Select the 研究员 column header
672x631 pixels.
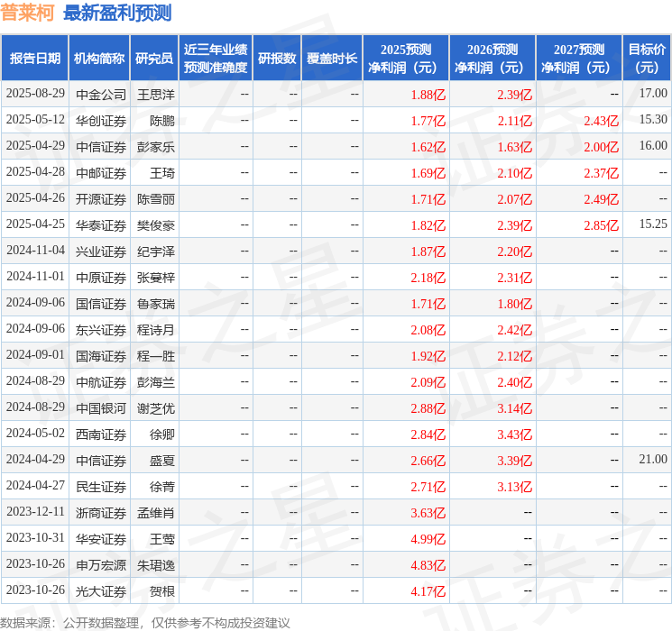(154, 58)
